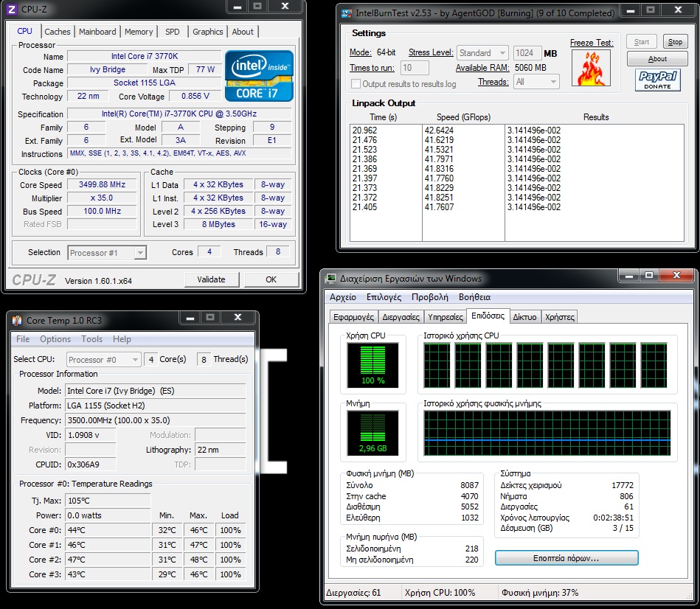Open Εποπτεία πόρων resource monitor button
The image size is (700, 609).
(566, 558)
